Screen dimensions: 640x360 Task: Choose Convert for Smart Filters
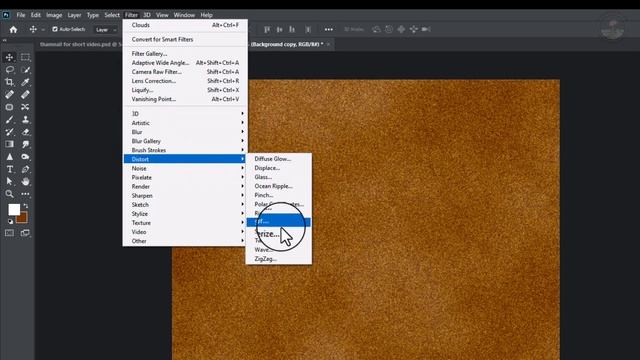pyautogui.click(x=185, y=39)
